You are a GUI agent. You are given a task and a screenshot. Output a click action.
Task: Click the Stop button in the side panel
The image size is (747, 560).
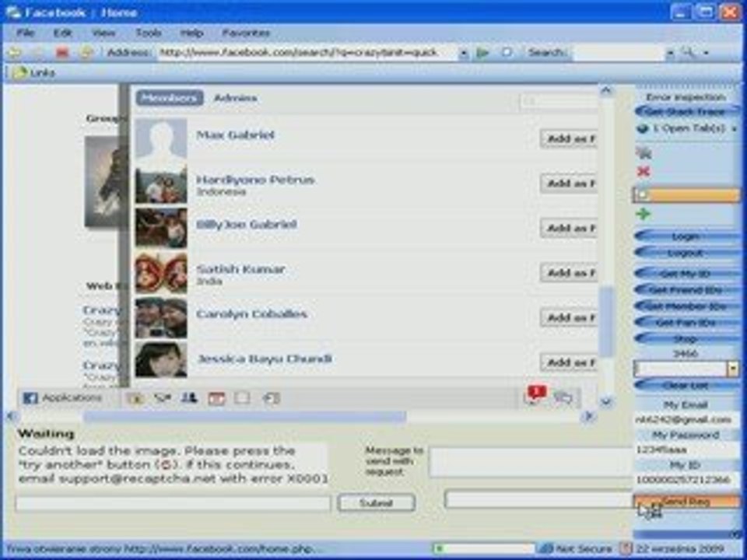687,339
